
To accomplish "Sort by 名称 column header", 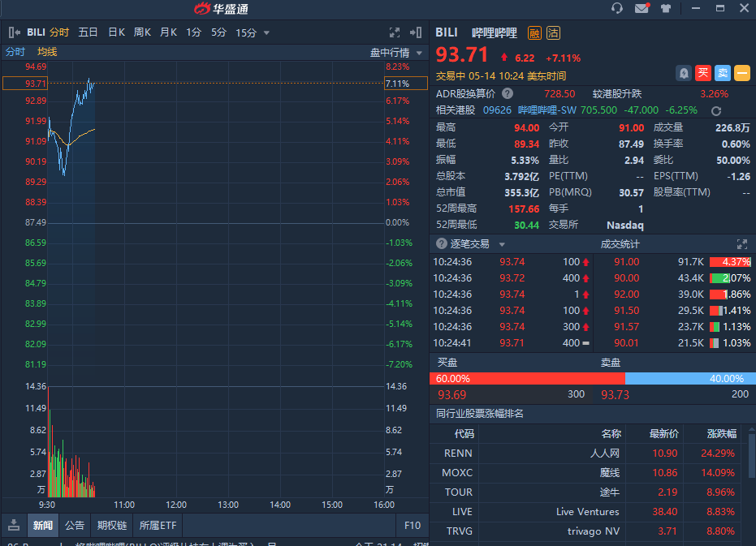I will (611, 434).
